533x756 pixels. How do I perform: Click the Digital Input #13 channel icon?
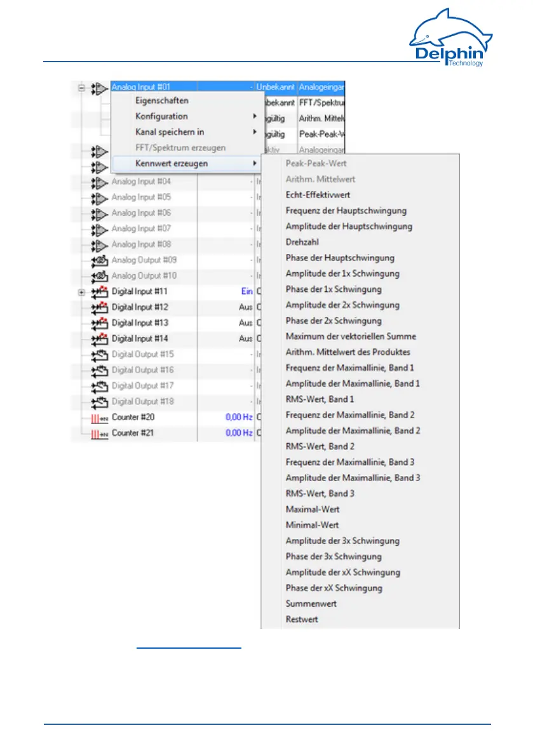pyautogui.click(x=99, y=324)
